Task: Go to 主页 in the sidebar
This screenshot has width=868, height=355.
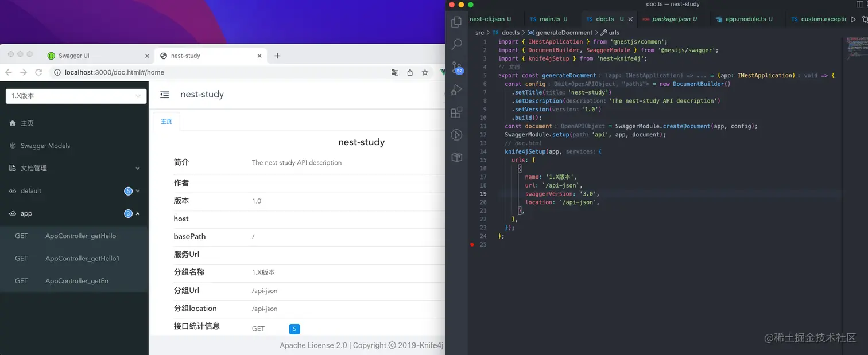Action: [74, 123]
